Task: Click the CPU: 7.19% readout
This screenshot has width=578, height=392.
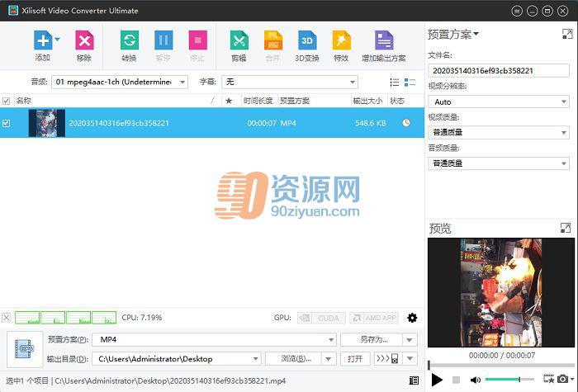Action: pos(142,318)
